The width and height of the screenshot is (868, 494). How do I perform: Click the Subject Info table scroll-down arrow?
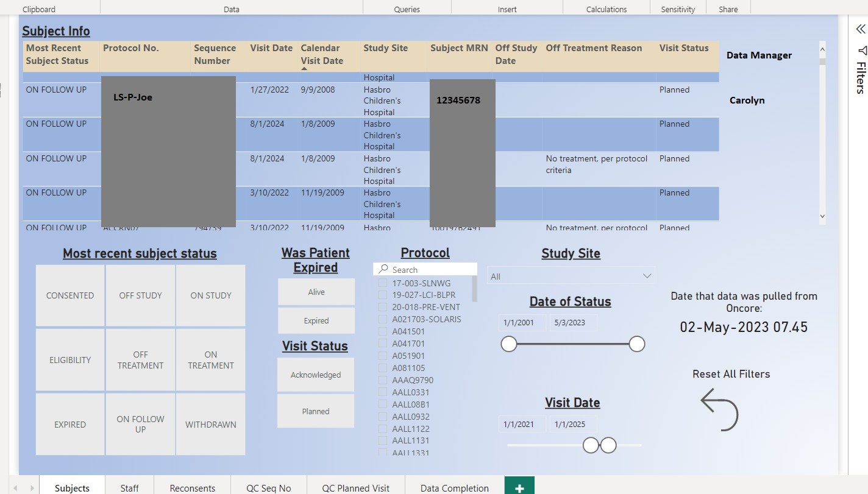tap(822, 216)
